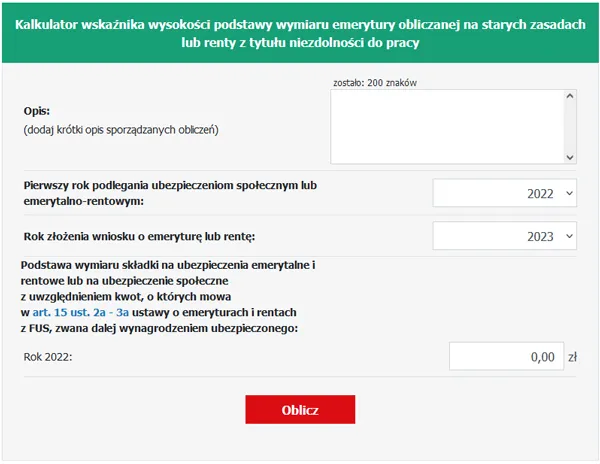Click the hint 'dodaj krótki opis sporządzanych obliczeń'
This screenshot has height=464, width=600.
tap(120, 130)
